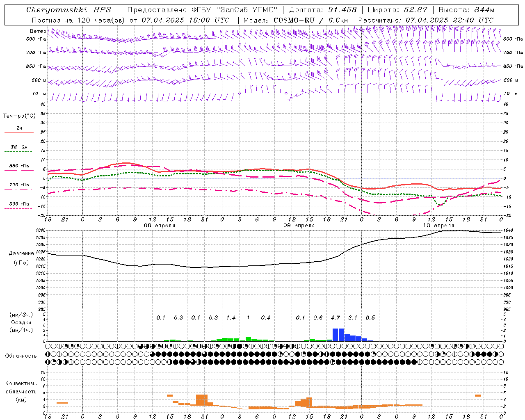Select the 1.4 precipitation amount label
The image size is (525, 420).
231,317
